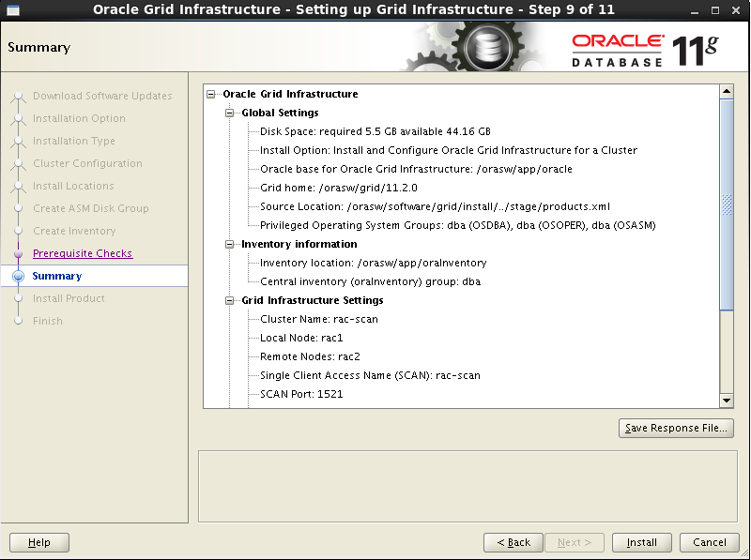Click the Download Software Updates step marker

point(18,96)
